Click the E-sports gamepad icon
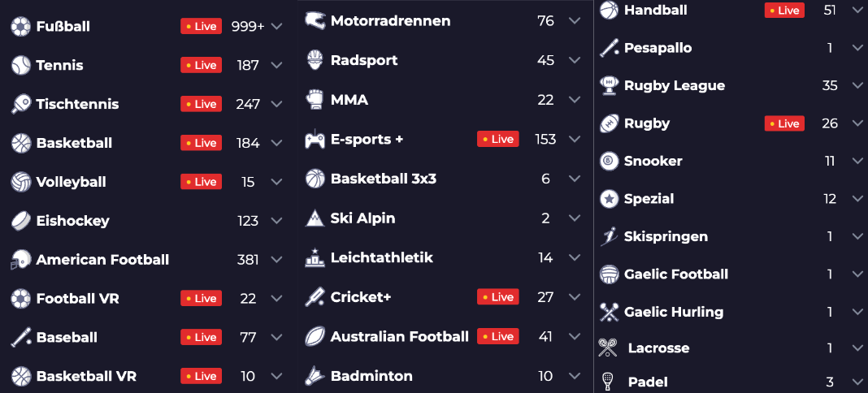The width and height of the screenshot is (868, 393). 315,140
